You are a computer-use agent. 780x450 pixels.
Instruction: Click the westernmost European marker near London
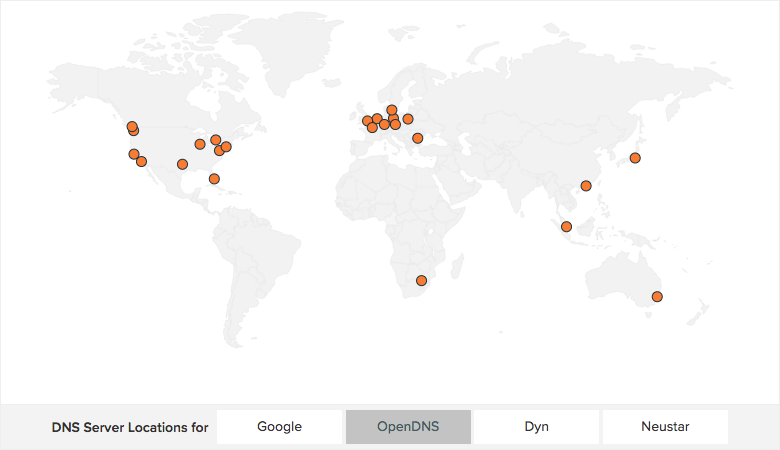367,121
